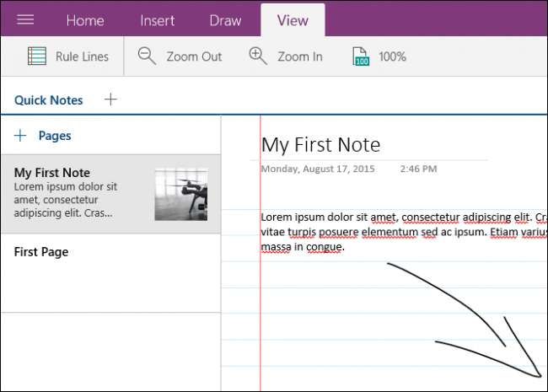Click the Zoom In magnifier icon
Viewport: 548px width, 392px height.
point(258,56)
